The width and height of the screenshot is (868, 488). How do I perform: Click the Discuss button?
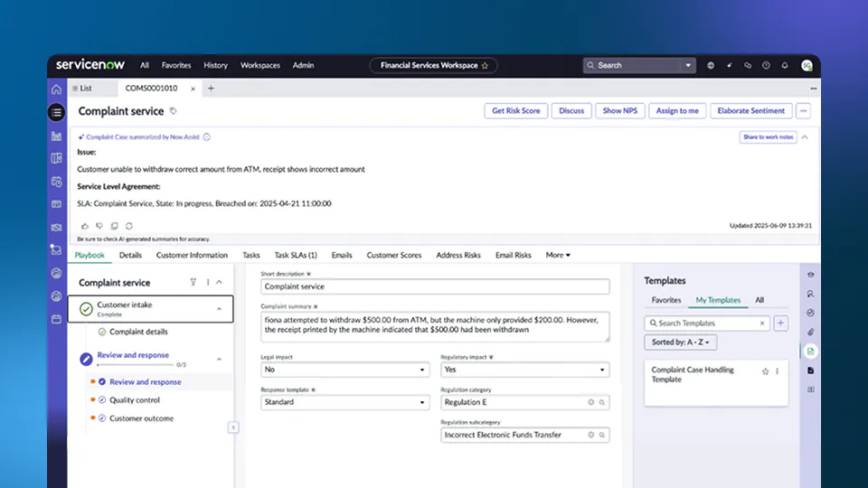[x=571, y=110]
